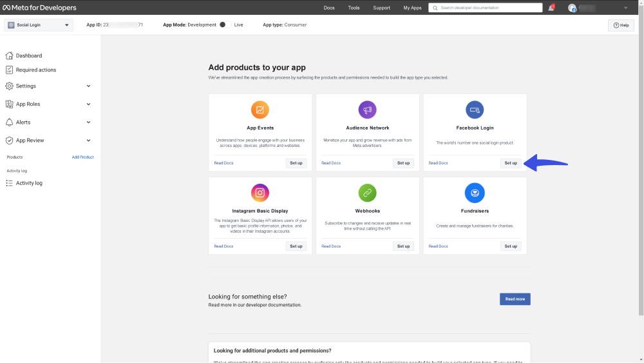Image resolution: width=644 pixels, height=363 pixels.
Task: Click the Webhooks card title
Action: (x=367, y=211)
